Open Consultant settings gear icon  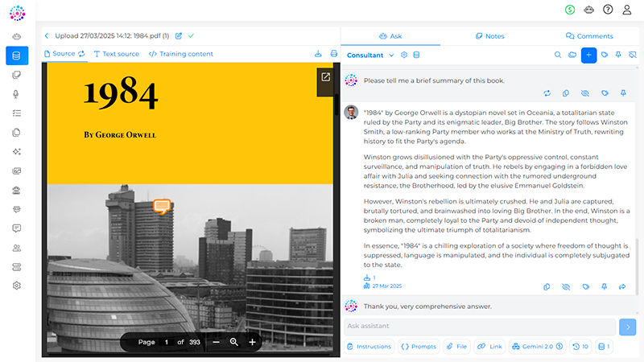[404, 55]
